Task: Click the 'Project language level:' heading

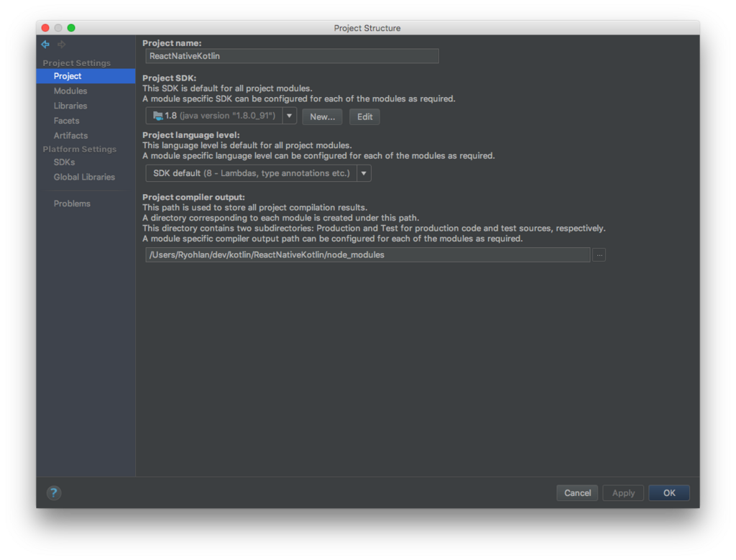Action: [x=191, y=135]
